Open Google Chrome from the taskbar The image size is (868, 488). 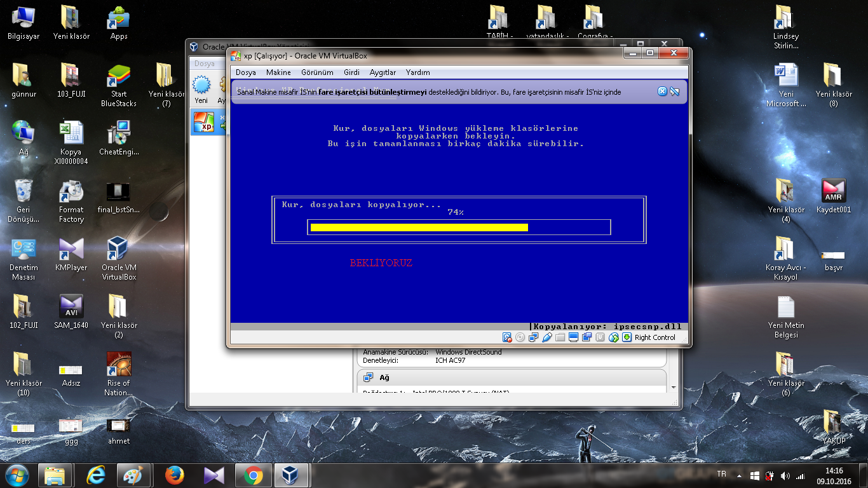pos(254,475)
